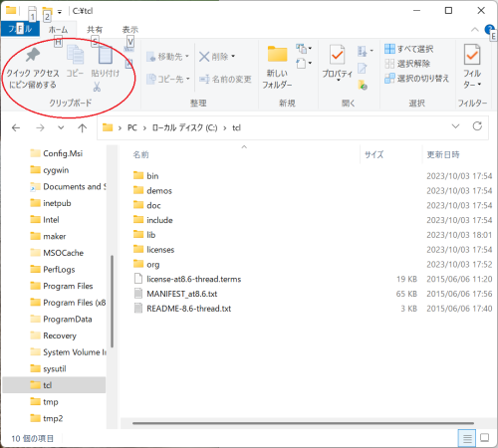Open the 削除 (delete) dropdown arrow
Image resolution: width=498 pixels, height=448 pixels.
[x=233, y=57]
